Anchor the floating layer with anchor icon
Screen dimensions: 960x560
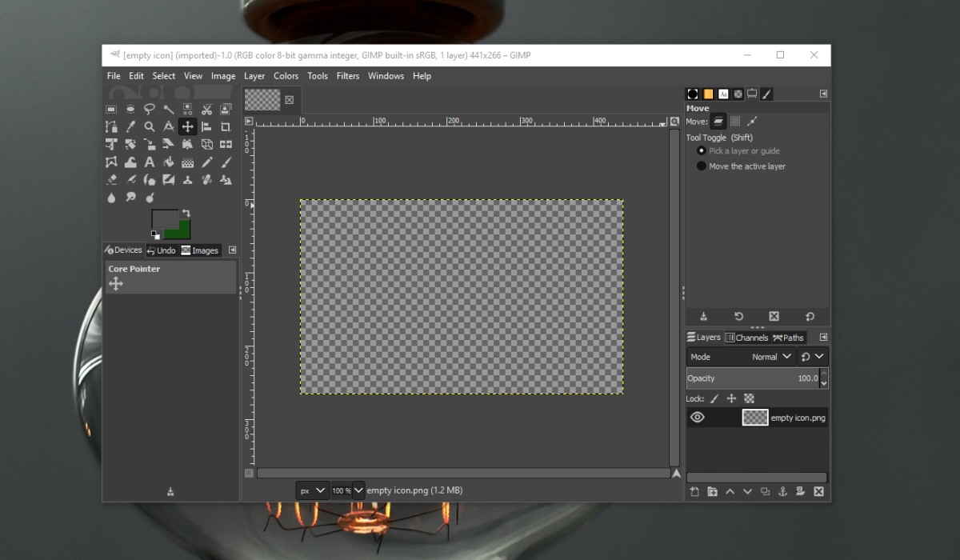pyautogui.click(x=783, y=492)
